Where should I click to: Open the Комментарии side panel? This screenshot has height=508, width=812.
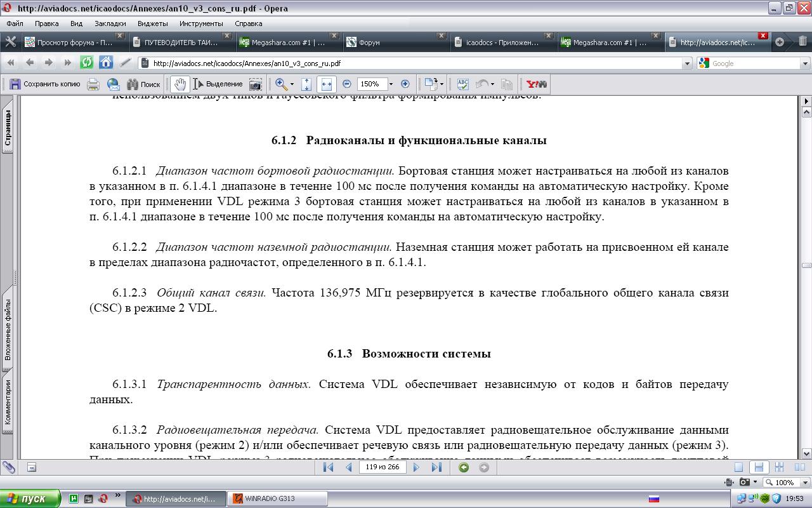pyautogui.click(x=8, y=403)
